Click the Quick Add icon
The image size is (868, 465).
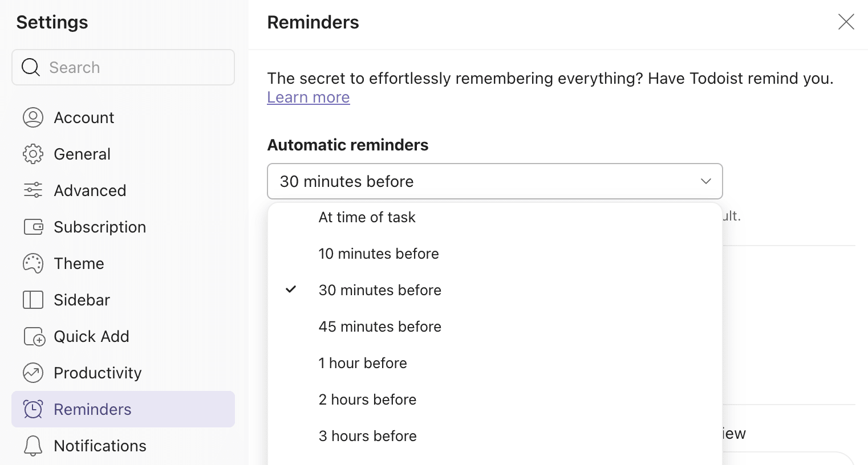click(x=34, y=337)
